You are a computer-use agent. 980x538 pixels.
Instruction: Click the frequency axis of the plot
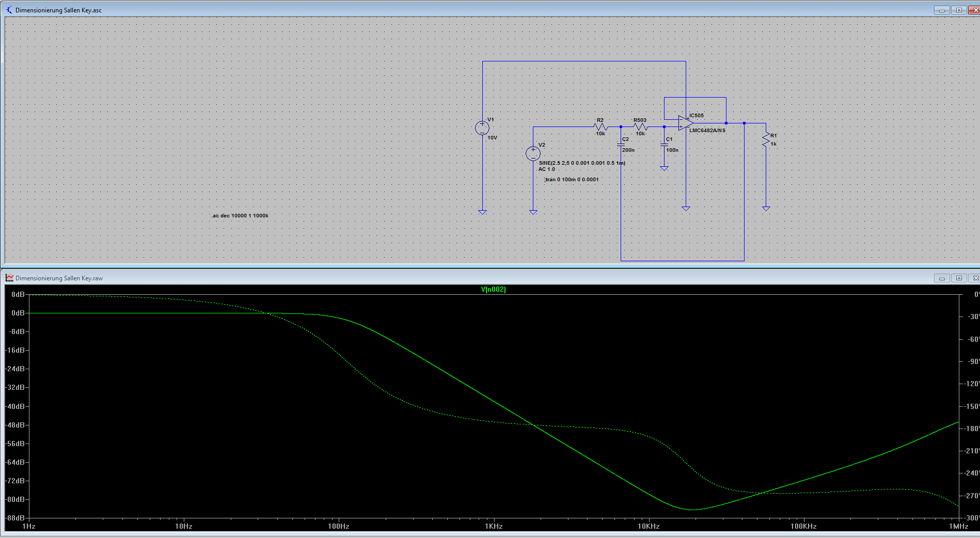click(493, 526)
